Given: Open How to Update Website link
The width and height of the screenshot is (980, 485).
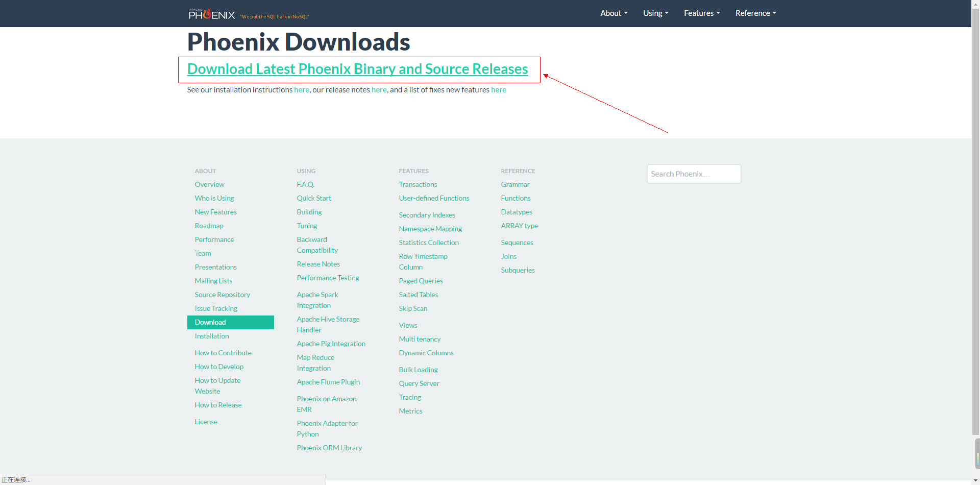Looking at the screenshot, I should 217,386.
